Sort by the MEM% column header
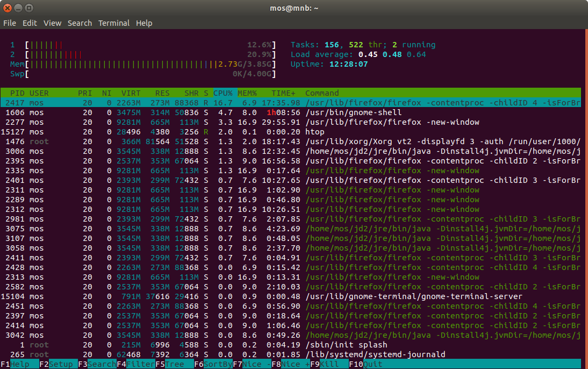Image resolution: width=588 pixels, height=369 pixels. tap(247, 93)
